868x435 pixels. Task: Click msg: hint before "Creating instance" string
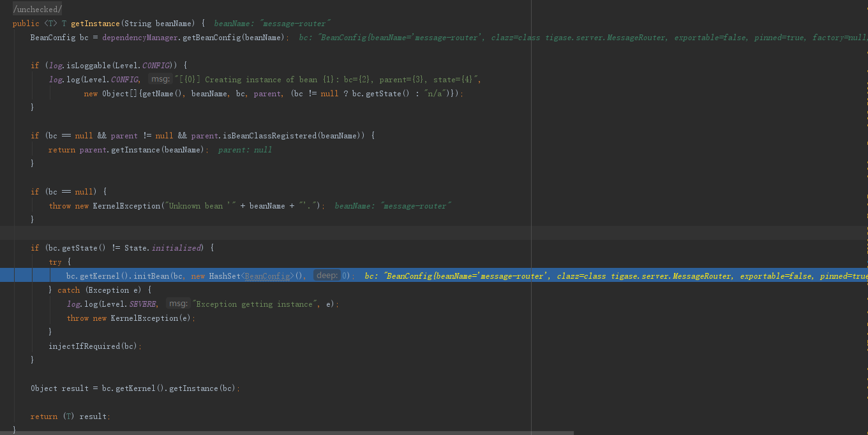coord(159,79)
